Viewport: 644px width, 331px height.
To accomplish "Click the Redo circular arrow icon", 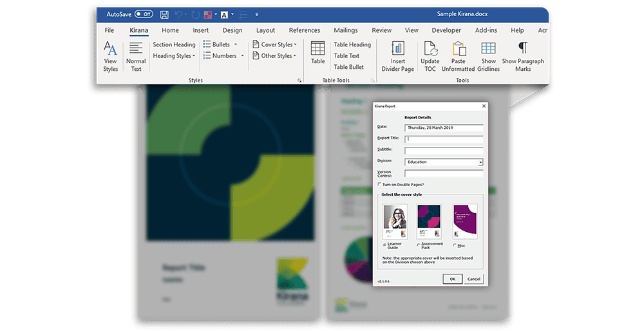I will point(196,15).
